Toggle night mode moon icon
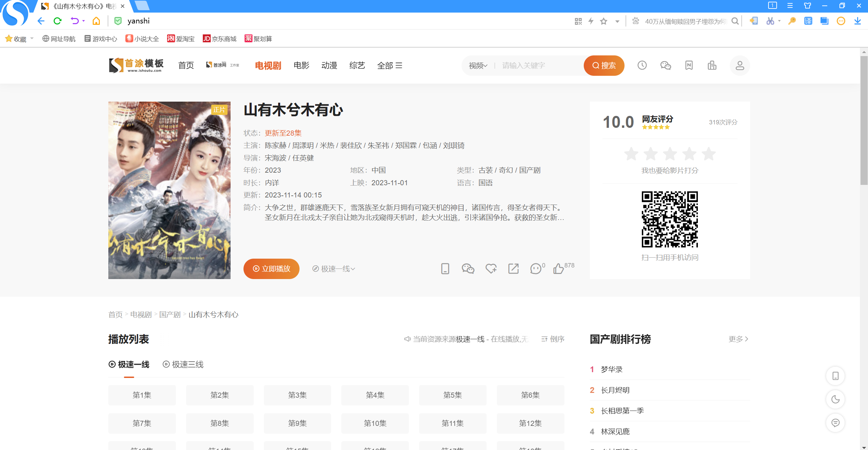The height and width of the screenshot is (450, 868). [835, 399]
